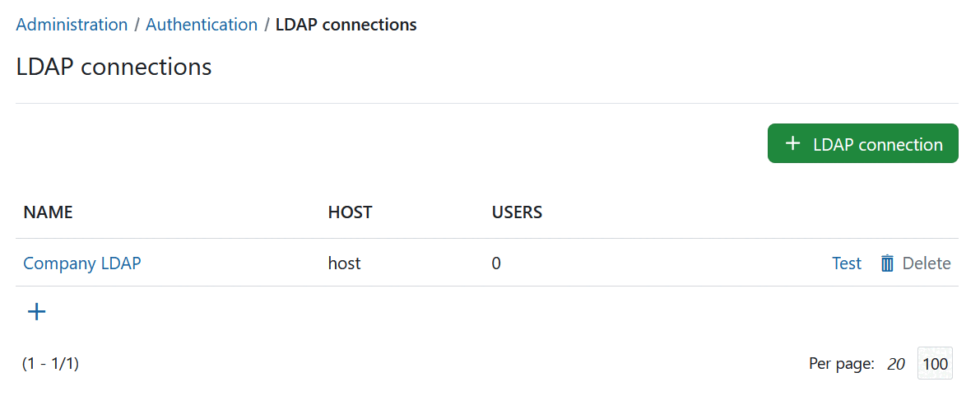The width and height of the screenshot is (980, 396).
Task: Open the Company LDAP connection
Action: point(82,263)
